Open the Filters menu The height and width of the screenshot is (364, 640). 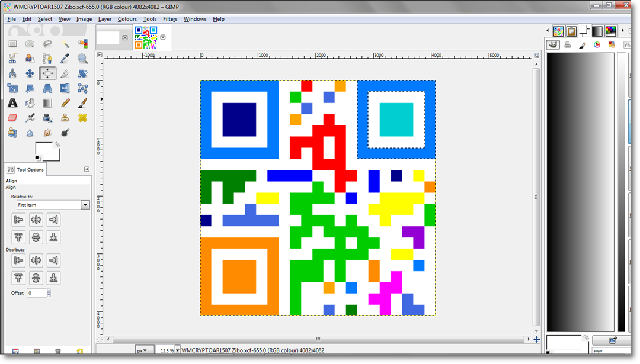170,19
